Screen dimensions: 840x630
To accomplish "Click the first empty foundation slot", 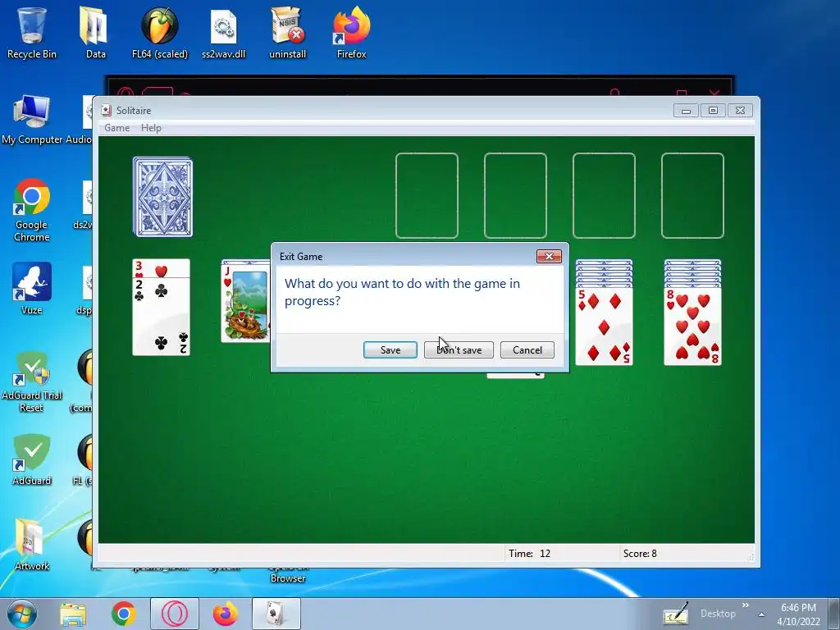I will point(427,195).
